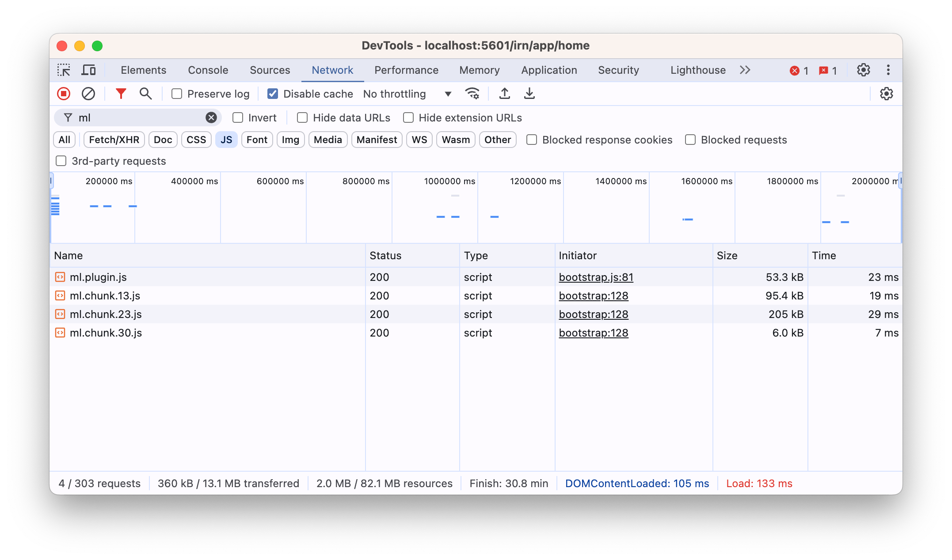Sort by the Size column header
The width and height of the screenshot is (952, 560).
click(x=760, y=255)
